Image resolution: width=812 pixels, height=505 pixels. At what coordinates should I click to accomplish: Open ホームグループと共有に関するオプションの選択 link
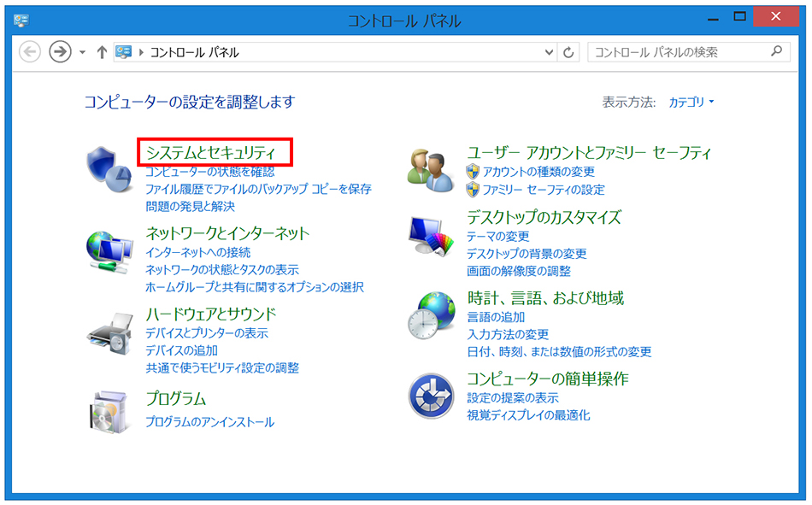click(254, 287)
